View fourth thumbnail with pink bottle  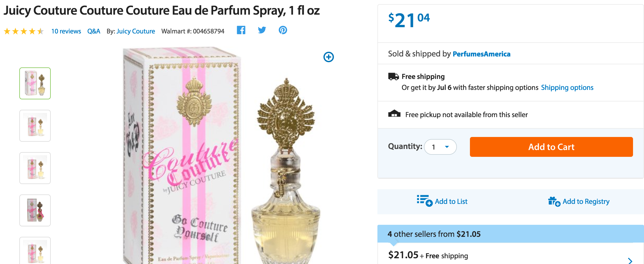(35, 210)
